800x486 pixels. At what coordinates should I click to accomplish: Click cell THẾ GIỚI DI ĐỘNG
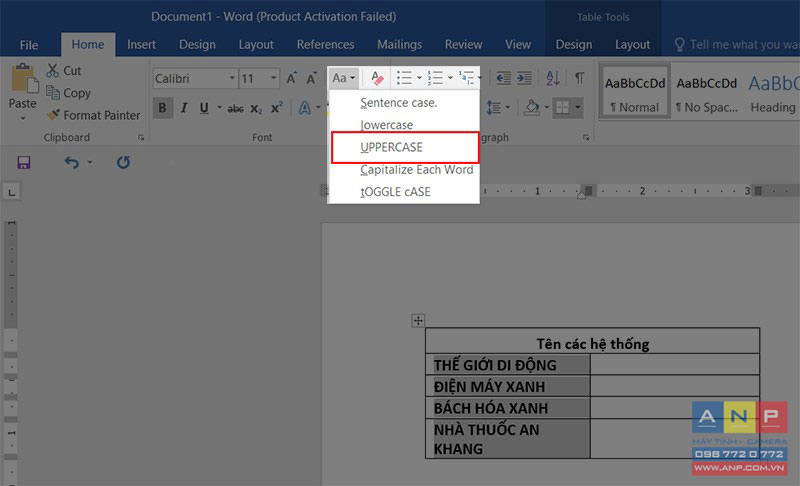[x=508, y=365]
